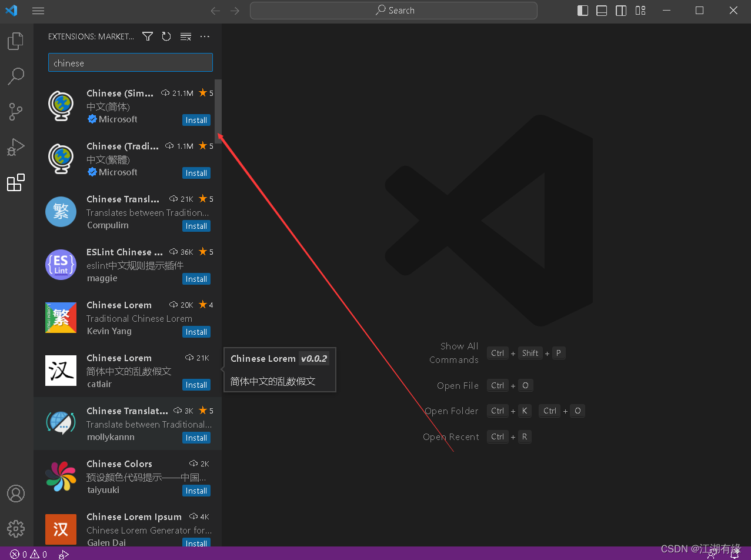751x560 pixels.
Task: Open the ESLint Chinese Rules icon
Action: pos(61,265)
